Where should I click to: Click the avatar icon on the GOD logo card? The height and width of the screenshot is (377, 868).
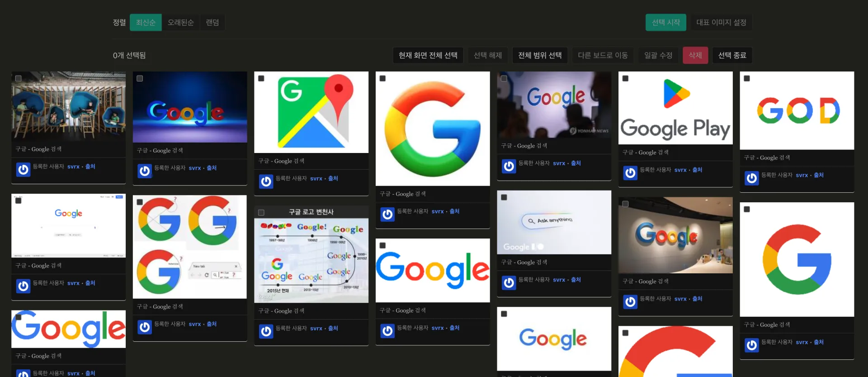click(752, 178)
